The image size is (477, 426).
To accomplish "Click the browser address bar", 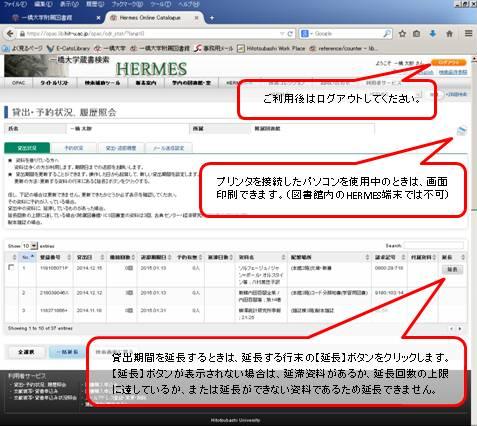I will tap(150, 34).
